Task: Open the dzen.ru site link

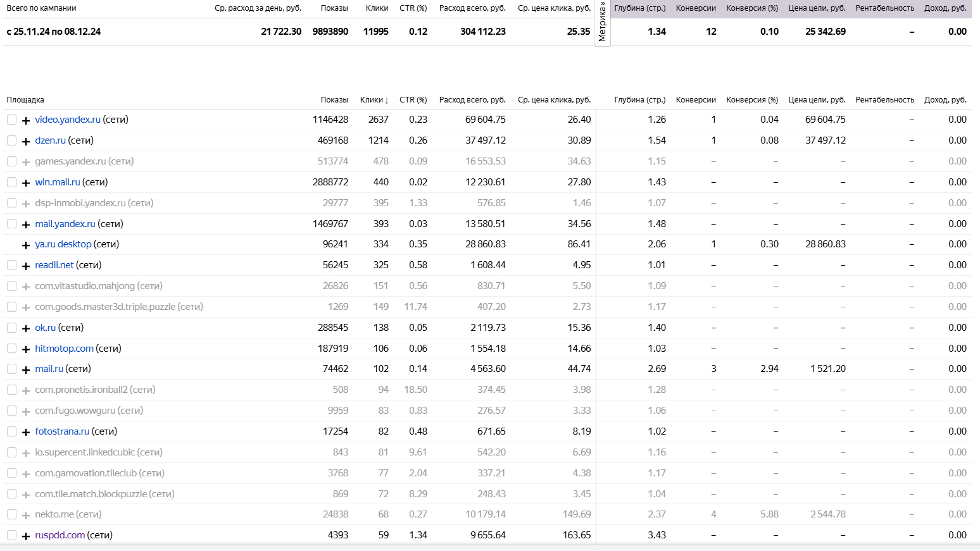Action: [51, 140]
